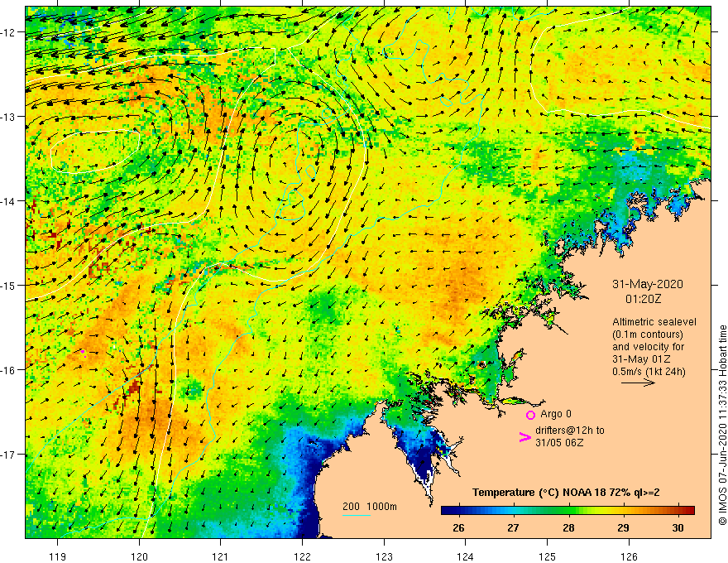Click latitude axis label -12
728x563 pixels.
(9, 32)
